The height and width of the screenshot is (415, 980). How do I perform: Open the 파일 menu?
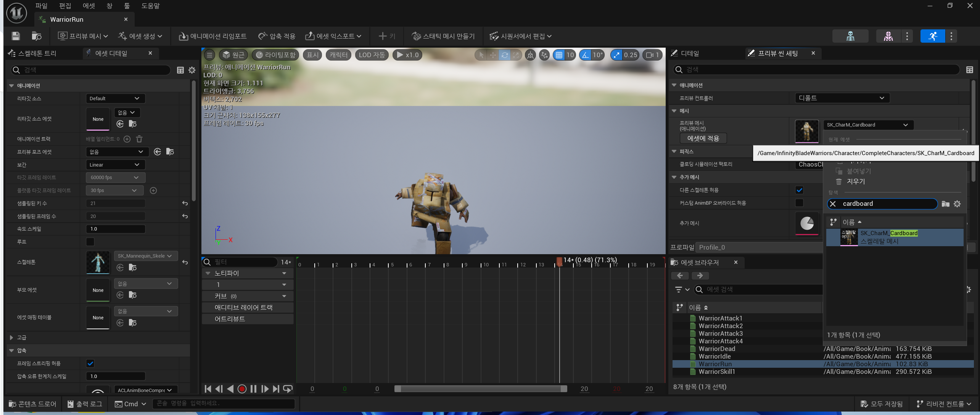[x=42, y=6]
